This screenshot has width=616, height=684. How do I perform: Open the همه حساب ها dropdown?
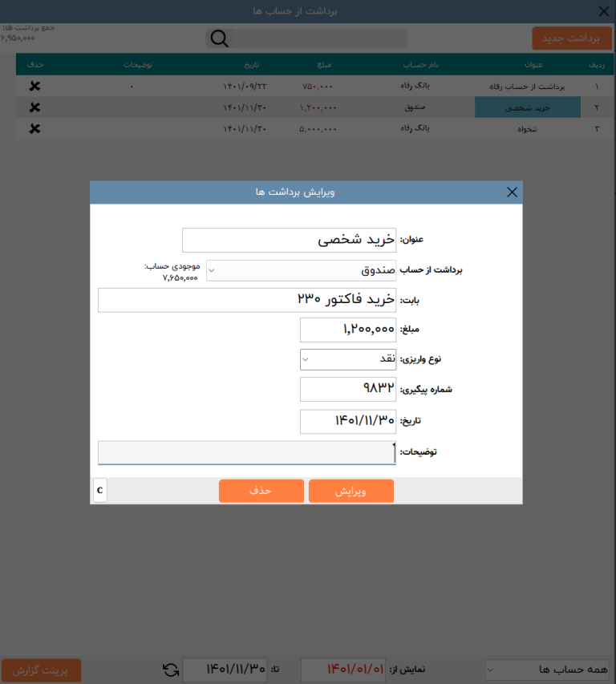(x=548, y=670)
